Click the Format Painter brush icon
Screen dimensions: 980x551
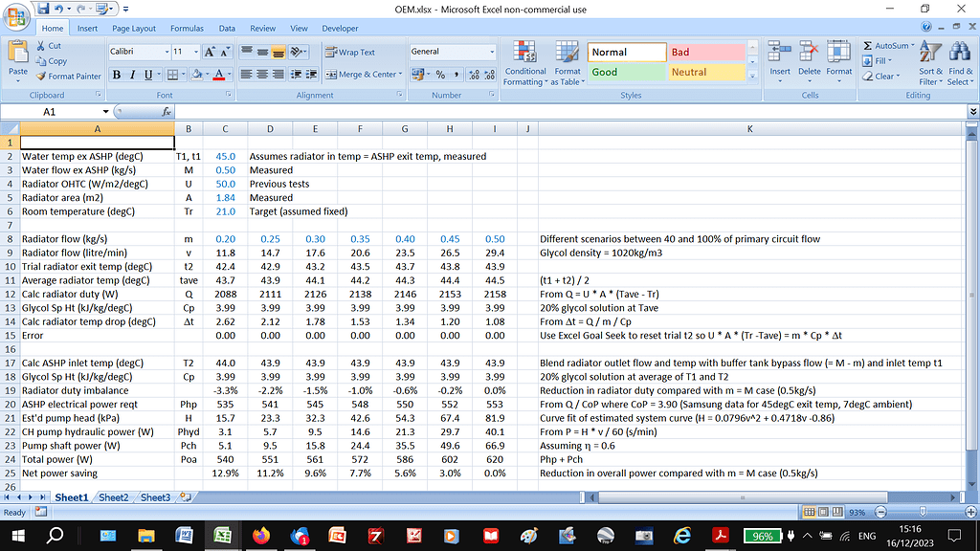41,77
